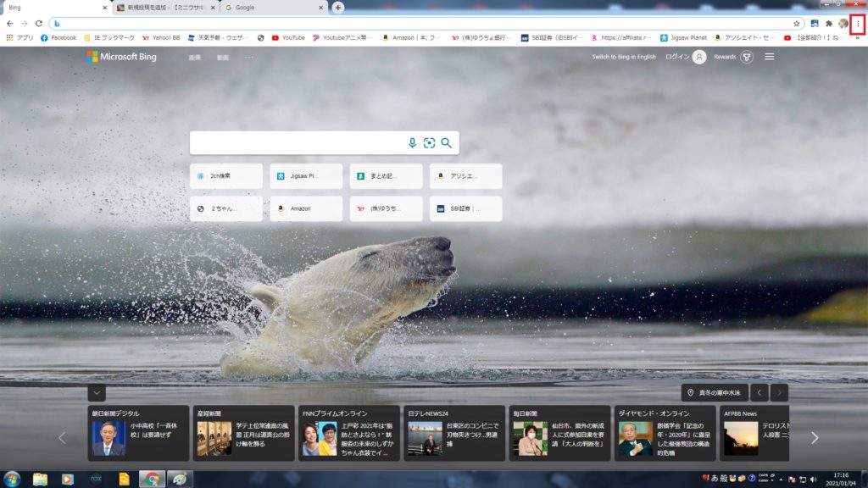Open the Chrome three-dot menu
868x488 pixels.
[857, 24]
